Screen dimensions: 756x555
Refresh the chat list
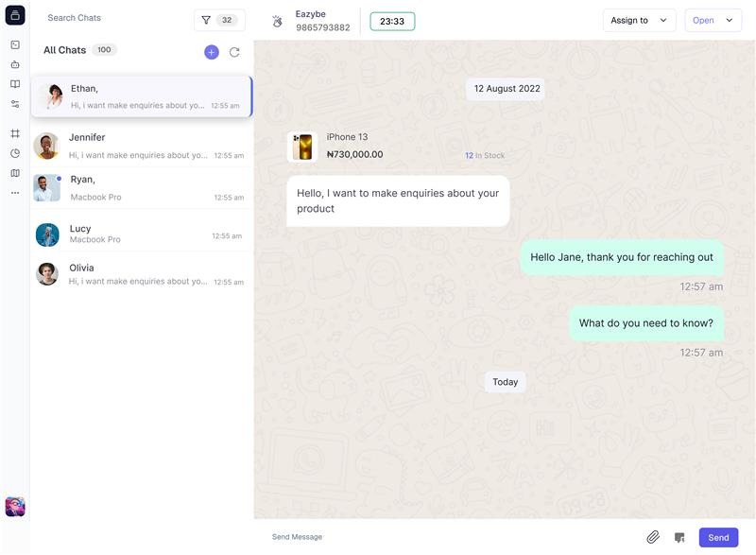click(232, 50)
